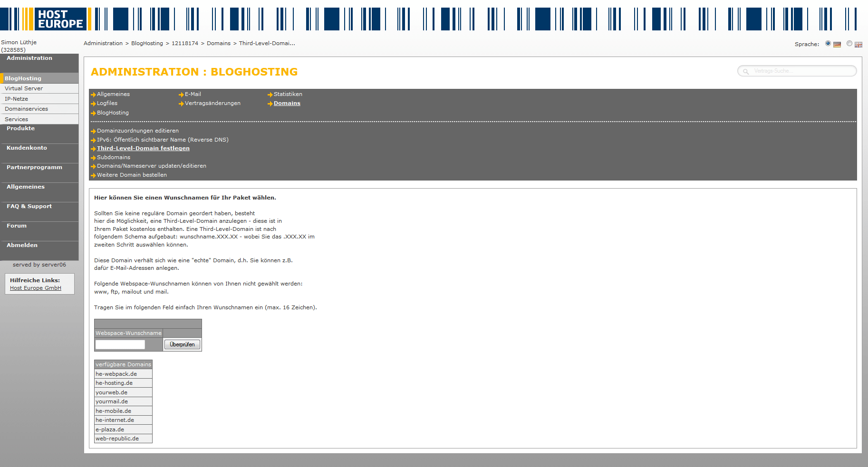Select the German language radio button

tap(828, 44)
